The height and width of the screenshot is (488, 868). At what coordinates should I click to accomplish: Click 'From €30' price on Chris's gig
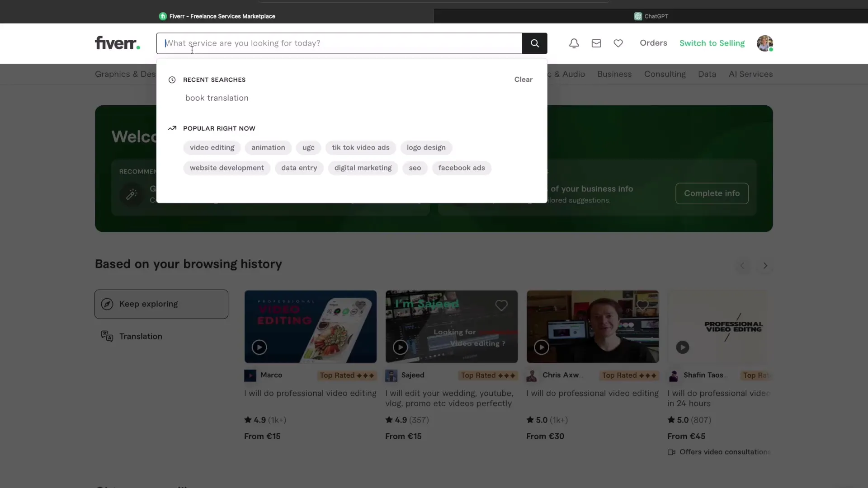click(x=545, y=436)
